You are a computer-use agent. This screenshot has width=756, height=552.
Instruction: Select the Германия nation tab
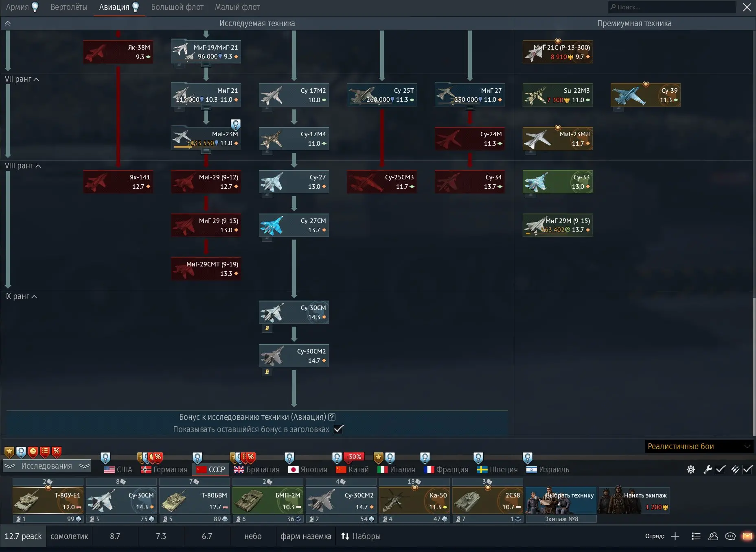pos(164,469)
